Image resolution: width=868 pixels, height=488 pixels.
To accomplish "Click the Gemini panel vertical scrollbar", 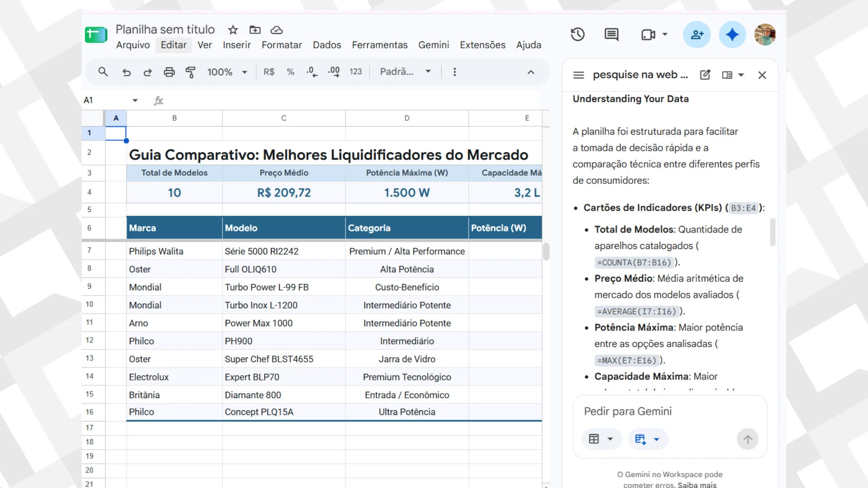I will pyautogui.click(x=773, y=232).
